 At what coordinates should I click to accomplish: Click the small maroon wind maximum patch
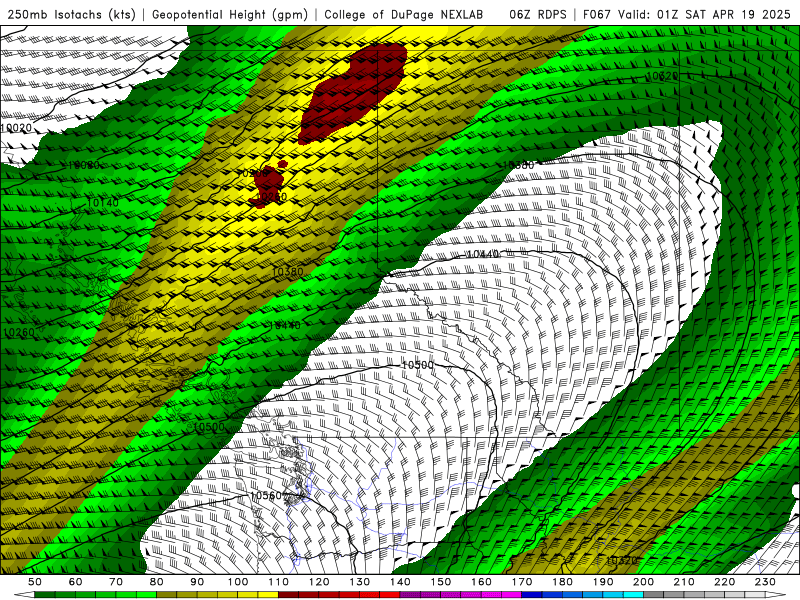tap(268, 185)
